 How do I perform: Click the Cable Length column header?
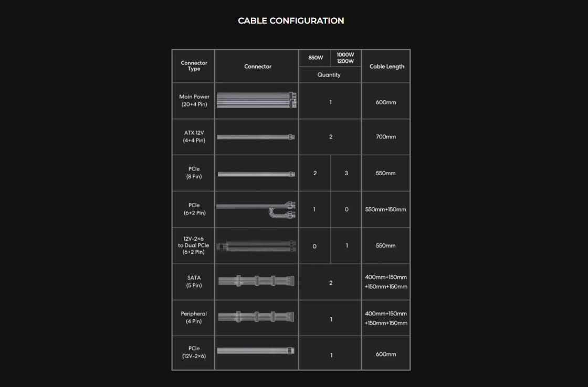(386, 67)
